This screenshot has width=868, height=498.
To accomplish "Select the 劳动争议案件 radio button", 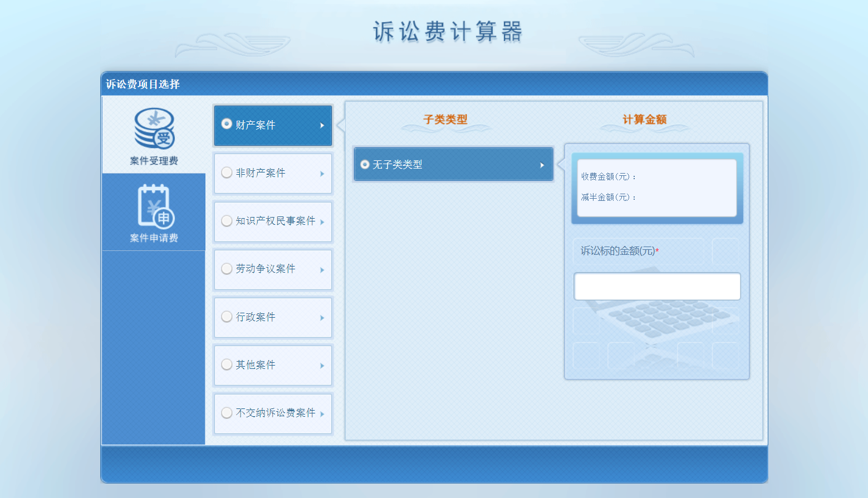I will [x=227, y=269].
